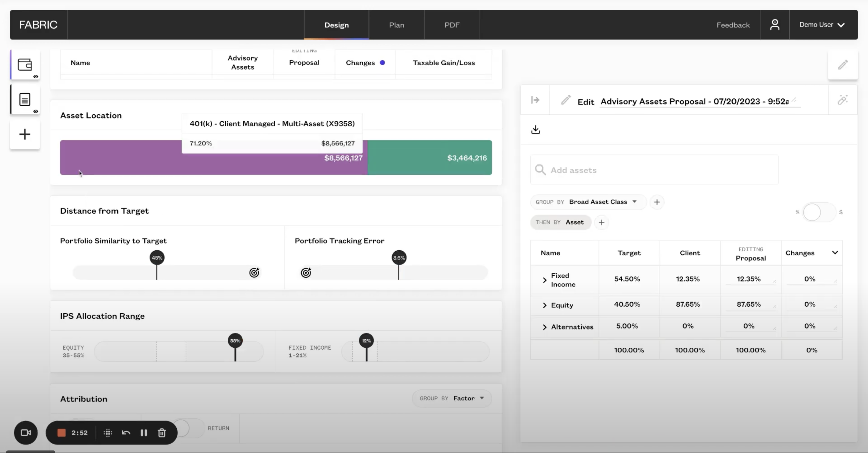Expand the Alternatives row
The height and width of the screenshot is (453, 868).
pos(544,327)
